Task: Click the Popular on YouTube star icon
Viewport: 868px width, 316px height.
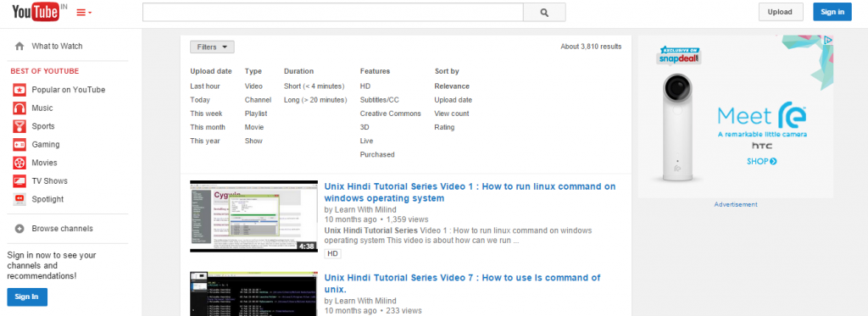Action: (19, 90)
